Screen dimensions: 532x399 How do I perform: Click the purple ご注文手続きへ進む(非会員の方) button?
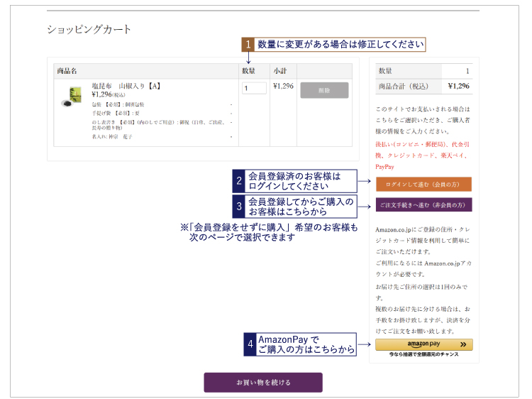(x=423, y=205)
